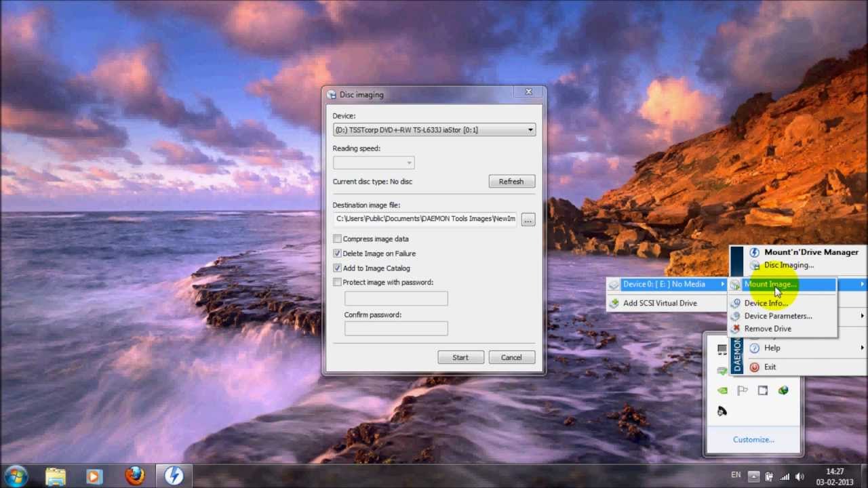Click the Destination image file path field
The image size is (868, 488).
[x=425, y=219]
